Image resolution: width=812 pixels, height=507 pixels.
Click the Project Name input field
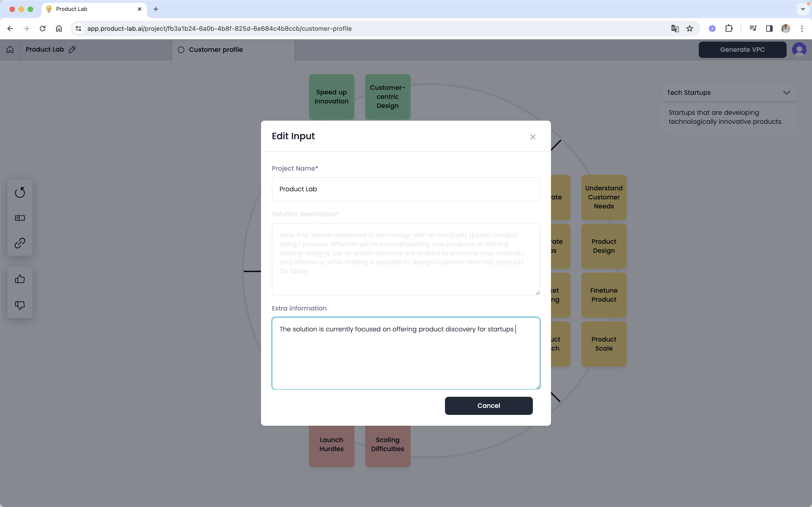point(405,189)
